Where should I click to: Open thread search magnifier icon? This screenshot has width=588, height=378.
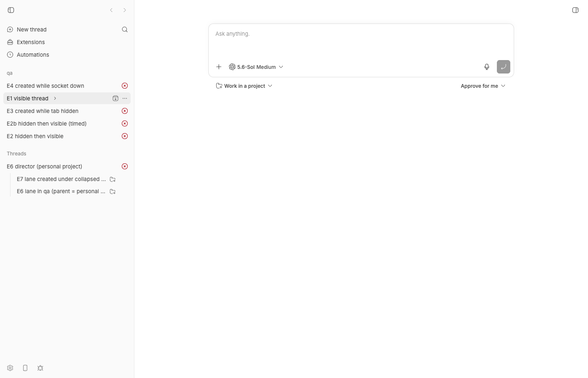125,29
